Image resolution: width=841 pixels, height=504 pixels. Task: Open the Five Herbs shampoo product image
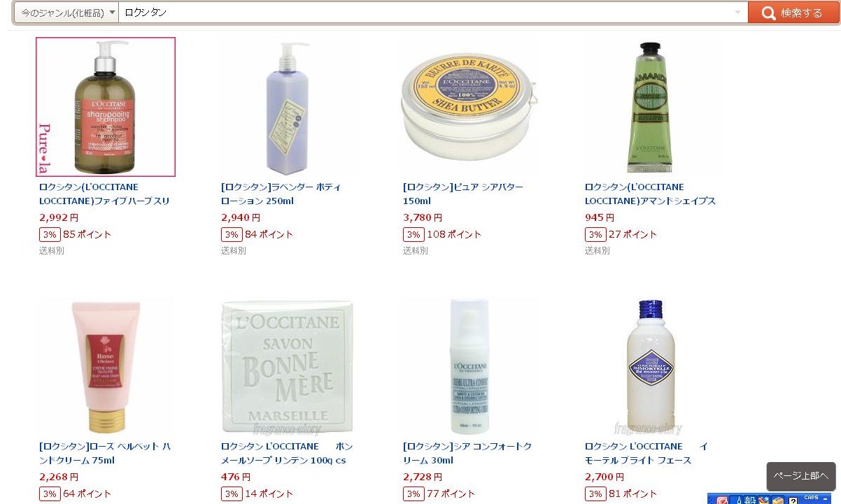click(x=106, y=107)
